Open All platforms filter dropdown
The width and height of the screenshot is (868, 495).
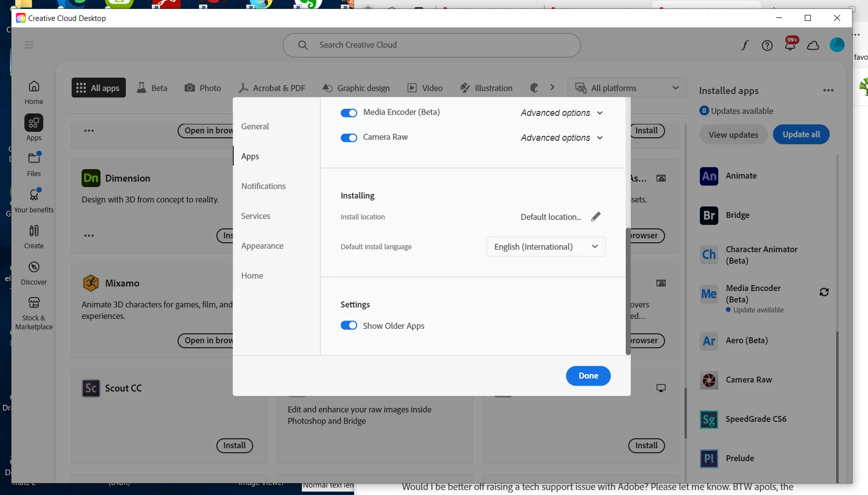pyautogui.click(x=627, y=88)
